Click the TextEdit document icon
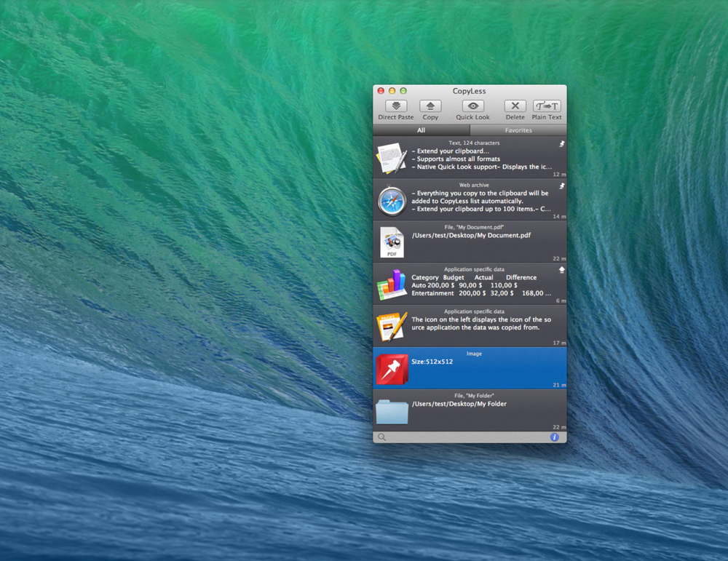This screenshot has height=561, width=728. pos(392,158)
